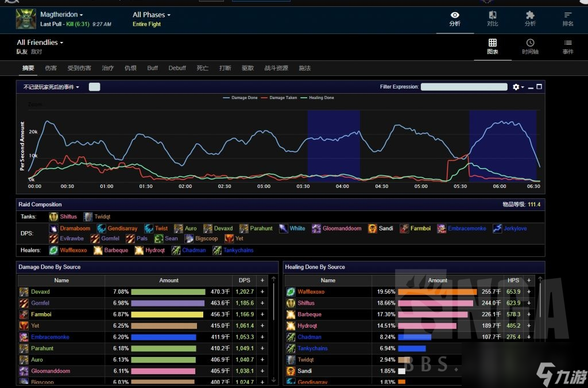Open the puzzle-piece 分析 view

530,19
